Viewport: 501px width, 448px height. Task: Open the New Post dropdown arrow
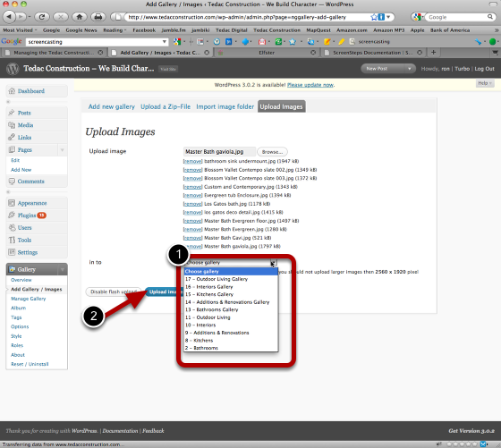409,69
